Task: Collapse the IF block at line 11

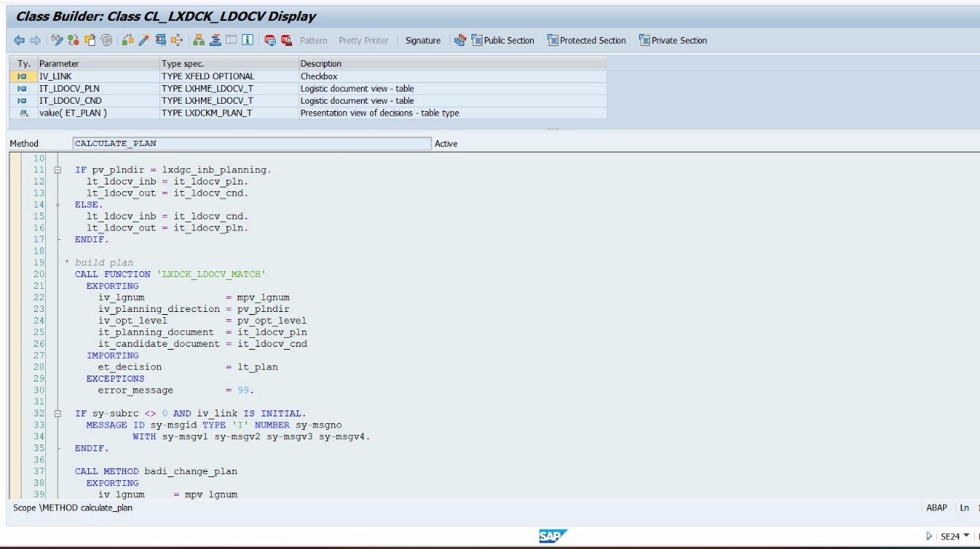Action: click(x=57, y=170)
